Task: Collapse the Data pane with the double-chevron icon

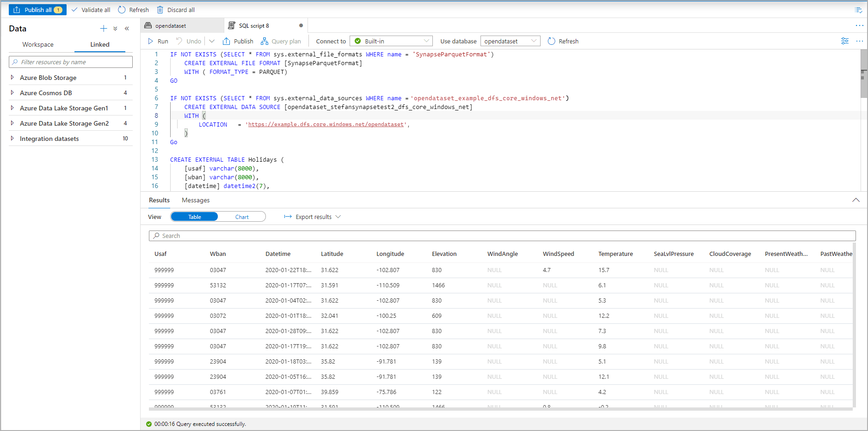Action: 127,28
